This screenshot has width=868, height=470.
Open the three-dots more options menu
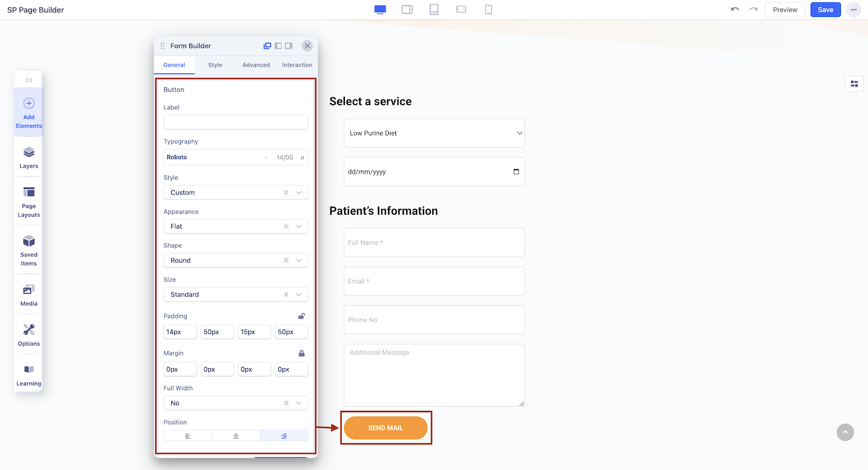click(854, 10)
